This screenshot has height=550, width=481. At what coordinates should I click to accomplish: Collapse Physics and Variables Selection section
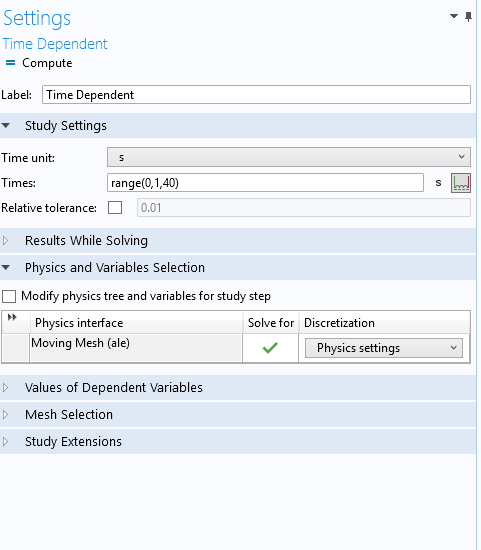coord(6,268)
